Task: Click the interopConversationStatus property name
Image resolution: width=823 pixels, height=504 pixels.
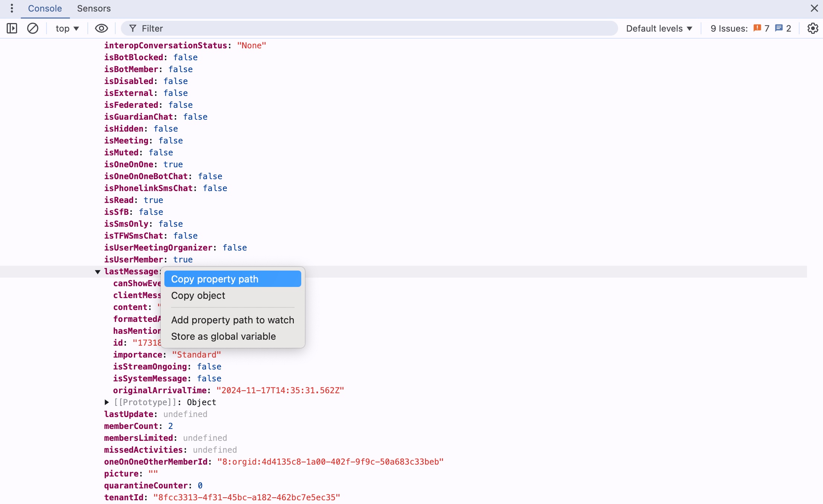Action: [165, 46]
